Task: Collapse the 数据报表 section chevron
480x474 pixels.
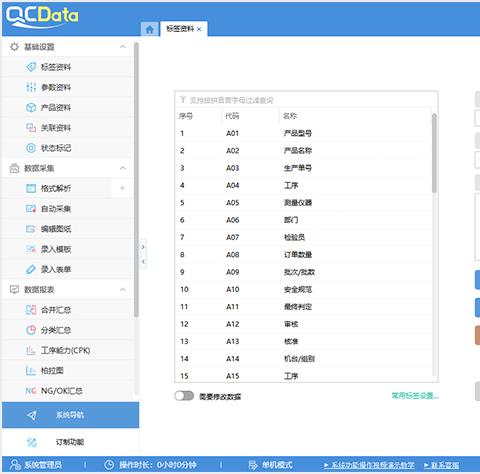Action: coord(123,289)
